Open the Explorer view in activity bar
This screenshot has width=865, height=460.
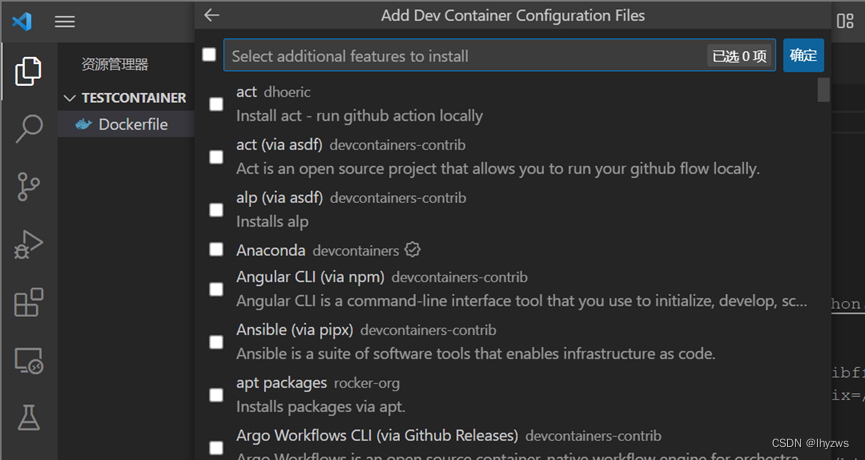[28, 71]
